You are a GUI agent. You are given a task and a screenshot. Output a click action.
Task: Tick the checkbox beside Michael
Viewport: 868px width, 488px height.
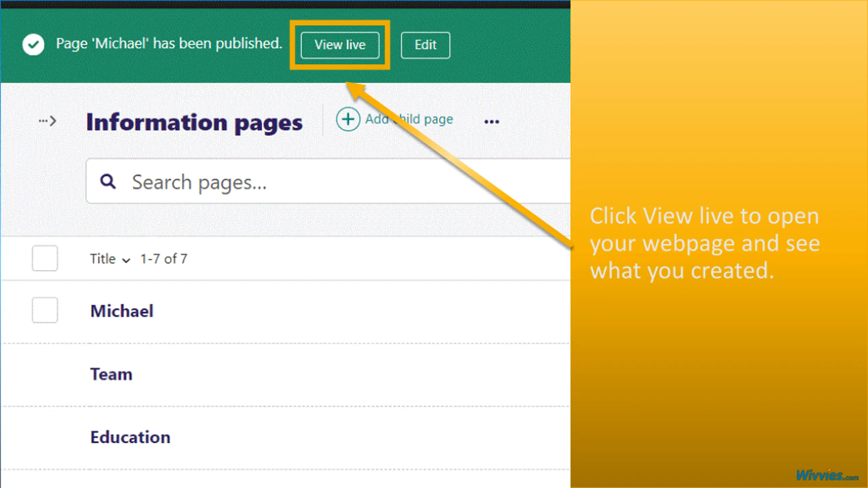[45, 310]
